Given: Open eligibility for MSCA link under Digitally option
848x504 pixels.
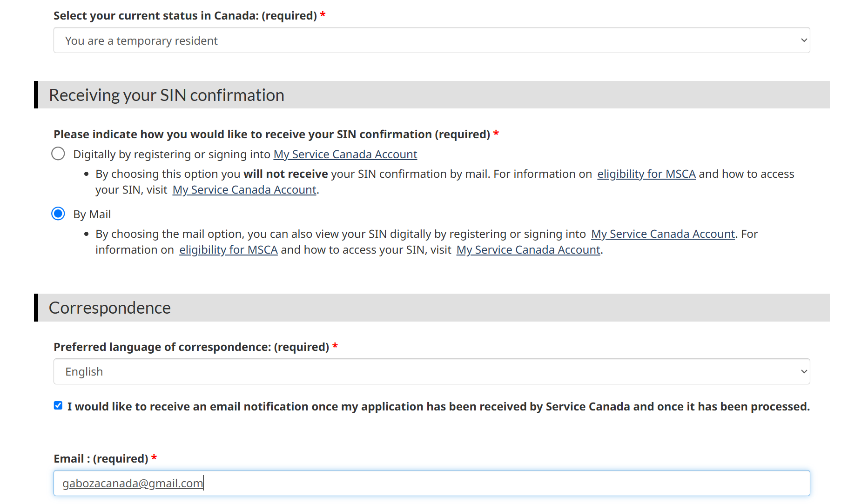Looking at the screenshot, I should coord(646,174).
